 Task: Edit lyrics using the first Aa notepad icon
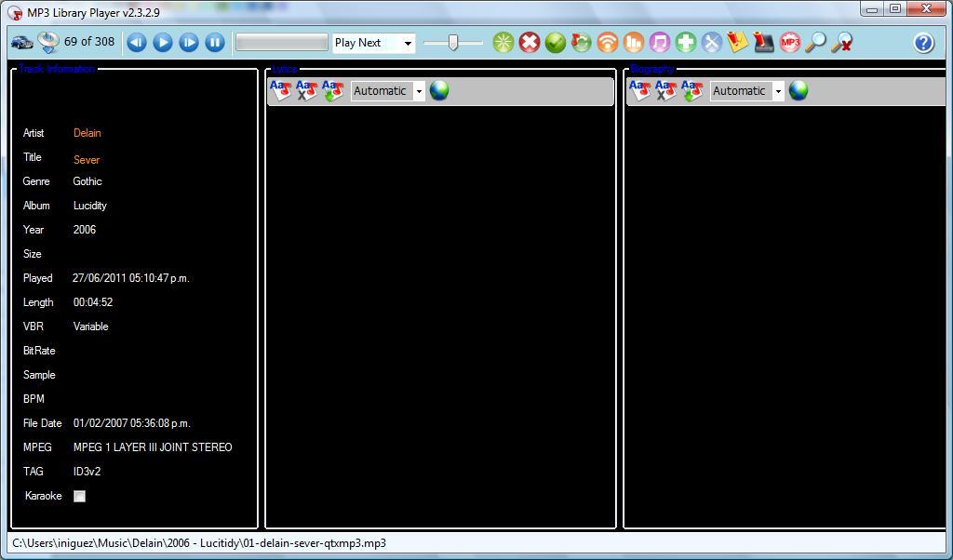pos(278,88)
